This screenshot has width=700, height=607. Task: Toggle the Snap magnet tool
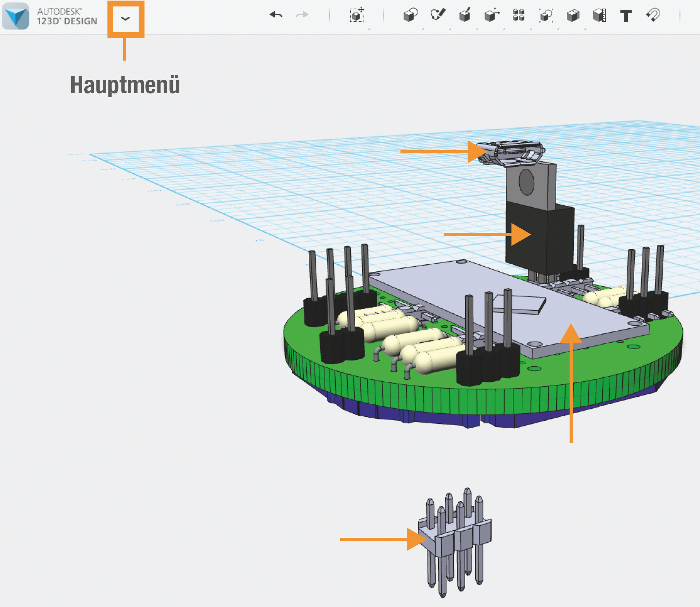pos(653,15)
